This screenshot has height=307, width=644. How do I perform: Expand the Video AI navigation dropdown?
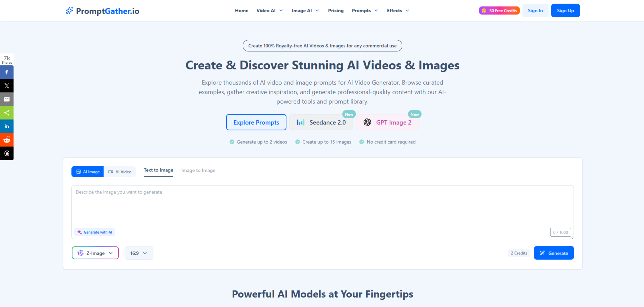coord(270,11)
